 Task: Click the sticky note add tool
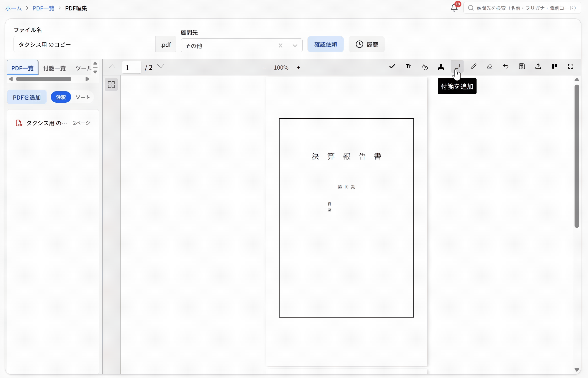click(457, 67)
